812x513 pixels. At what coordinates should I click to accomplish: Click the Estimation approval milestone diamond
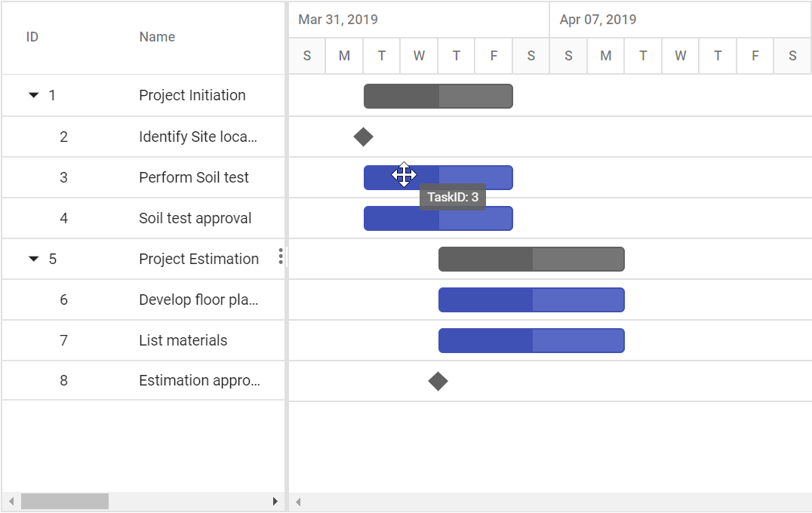[x=438, y=382]
